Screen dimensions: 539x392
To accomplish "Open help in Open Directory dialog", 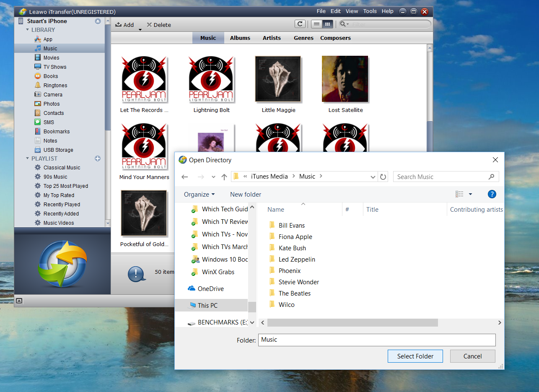I will 492,194.
